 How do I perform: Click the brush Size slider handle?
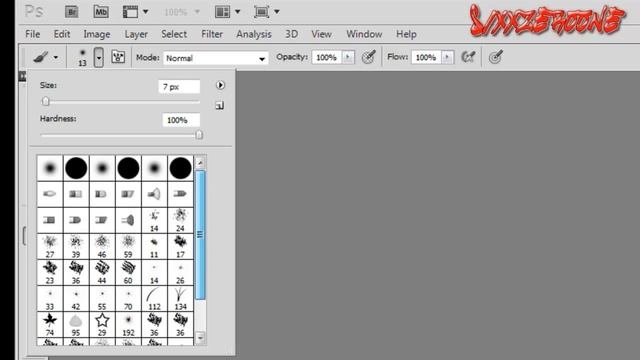(x=46, y=101)
